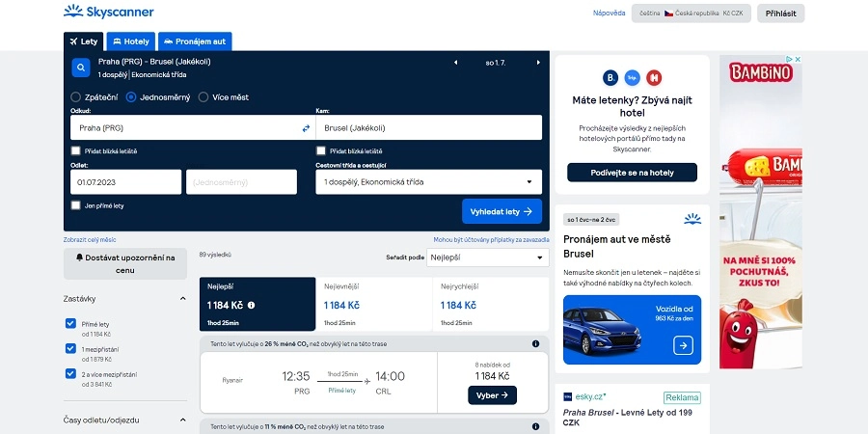
Task: Click the Vyhledat lety button
Action: 502,211
